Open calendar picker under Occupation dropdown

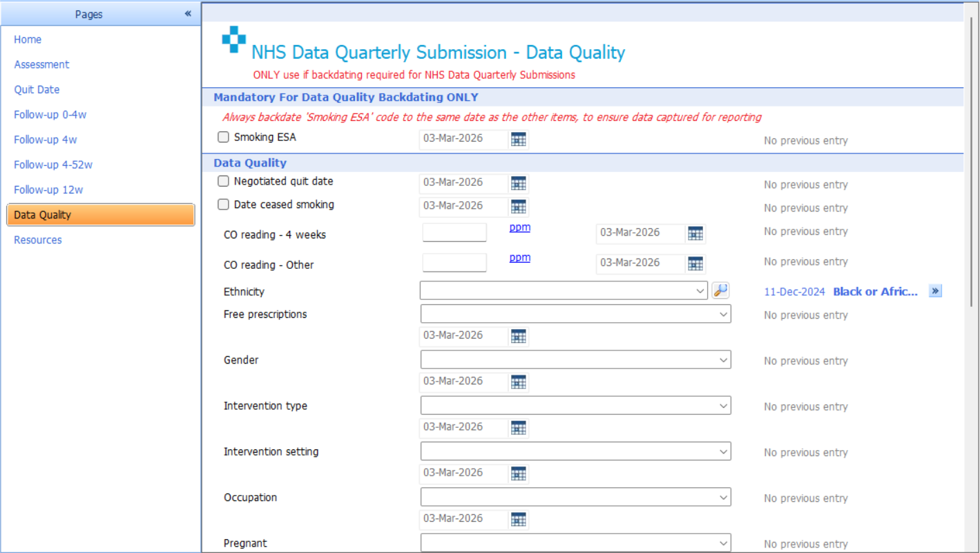pos(519,520)
